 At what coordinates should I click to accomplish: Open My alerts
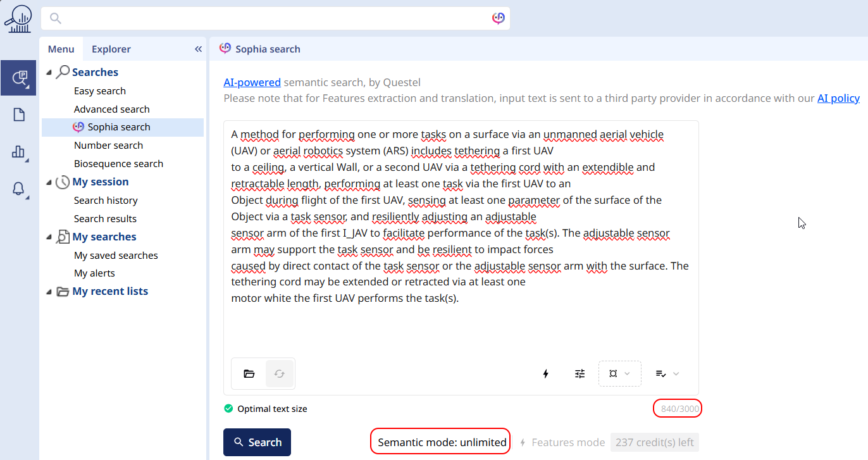[95, 273]
